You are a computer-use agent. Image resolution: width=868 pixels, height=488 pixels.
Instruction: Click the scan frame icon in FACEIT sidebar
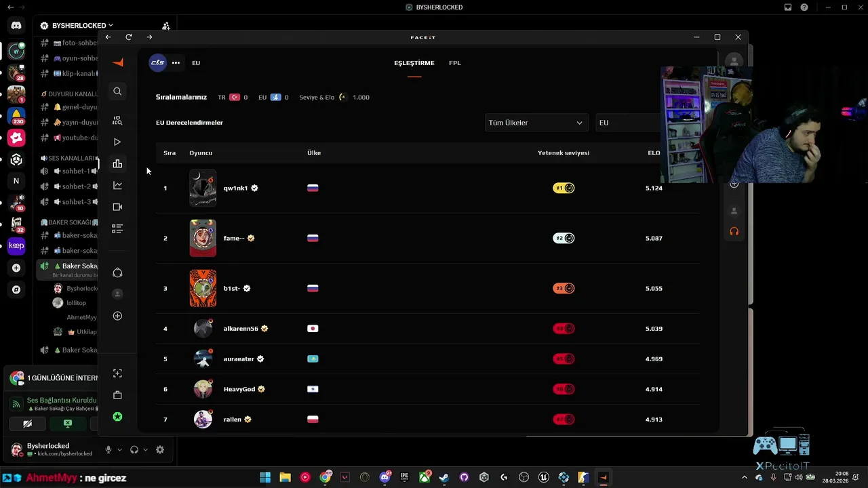[117, 373]
